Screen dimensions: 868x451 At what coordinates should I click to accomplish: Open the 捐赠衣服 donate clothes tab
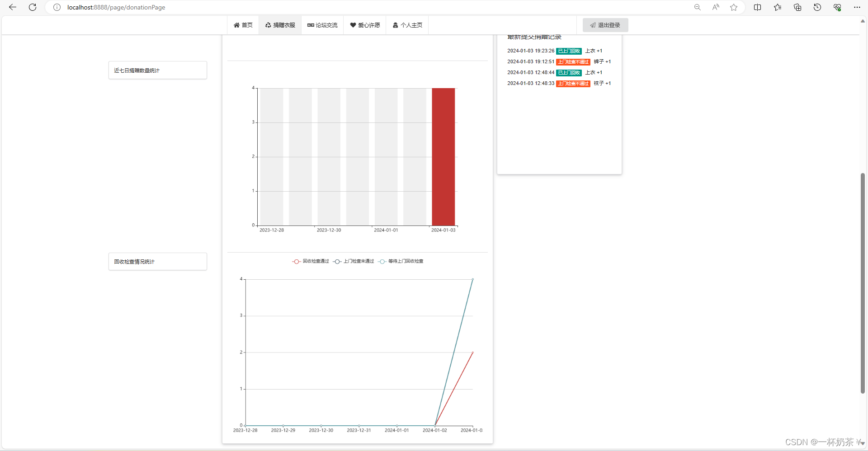tap(280, 25)
